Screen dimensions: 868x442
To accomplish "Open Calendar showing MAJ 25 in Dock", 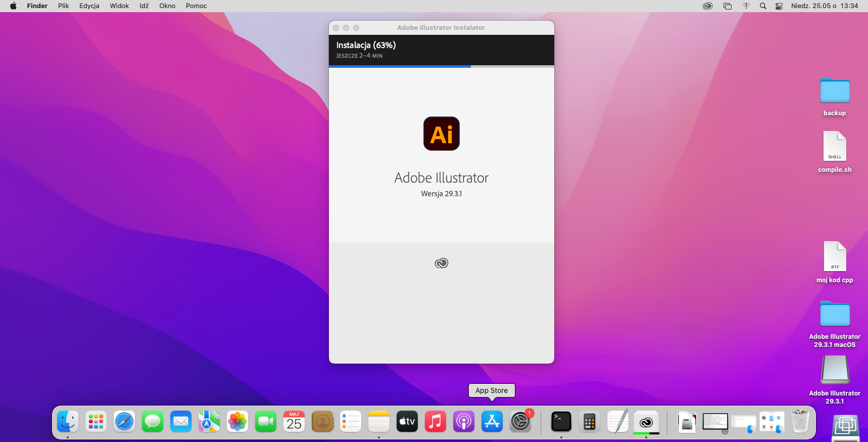I will click(294, 421).
